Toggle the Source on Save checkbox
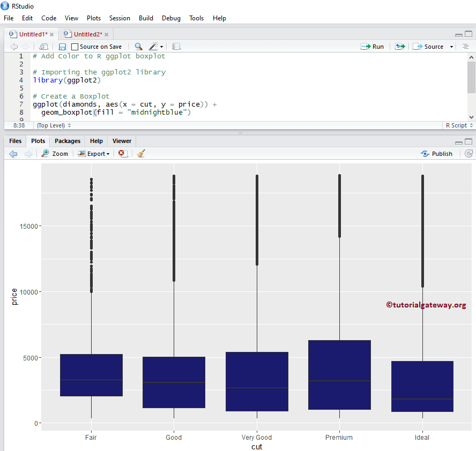This screenshot has width=476, height=451. tap(75, 47)
